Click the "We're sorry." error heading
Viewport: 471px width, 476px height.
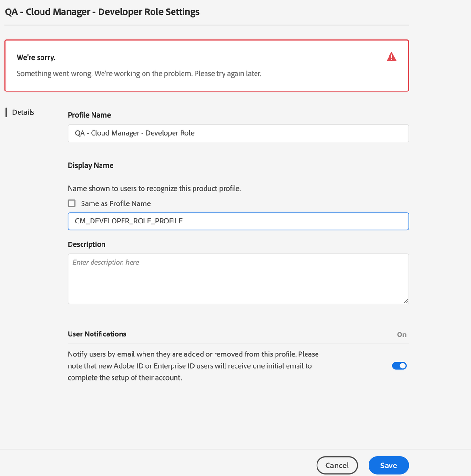click(36, 57)
